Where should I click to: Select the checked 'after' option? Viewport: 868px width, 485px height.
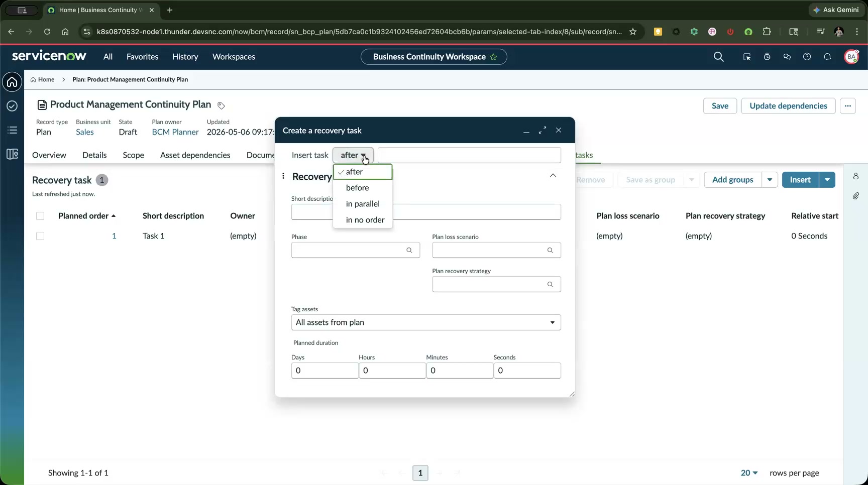363,172
